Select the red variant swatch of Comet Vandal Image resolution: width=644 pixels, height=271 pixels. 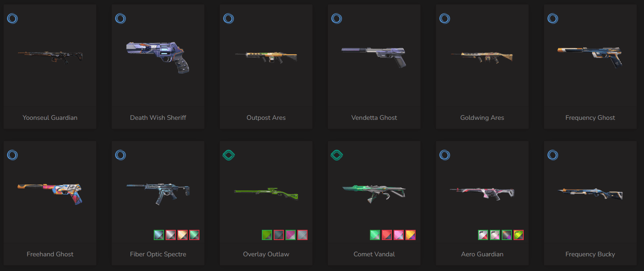(x=387, y=235)
